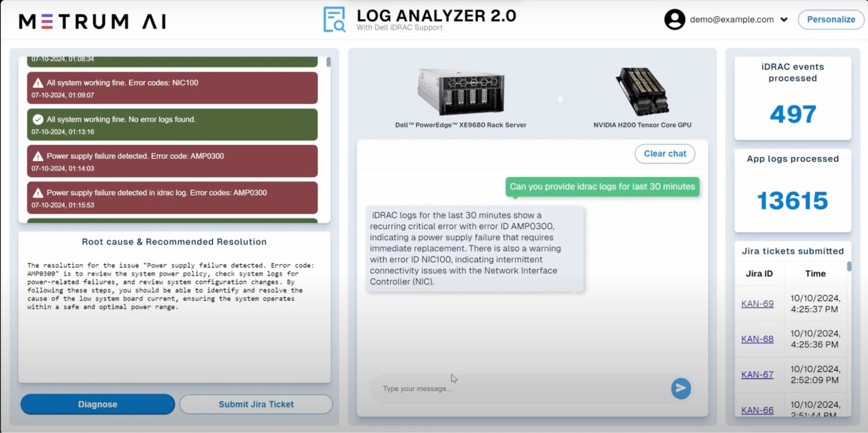Click the time cell '10/10/2024, 4:25:36 PM'
The width and height of the screenshot is (868, 433).
coord(815,339)
